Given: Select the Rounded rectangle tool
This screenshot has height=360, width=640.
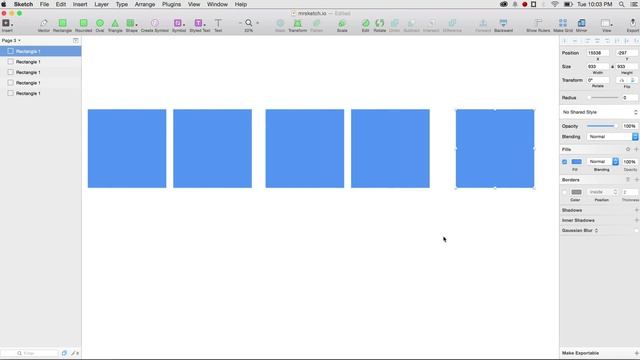Looking at the screenshot, I should tap(83, 25).
